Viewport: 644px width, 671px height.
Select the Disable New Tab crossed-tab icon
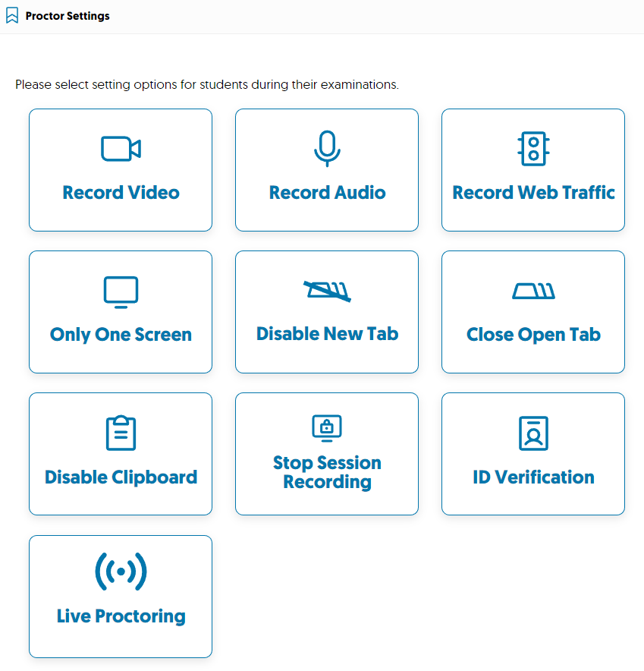coord(326,291)
